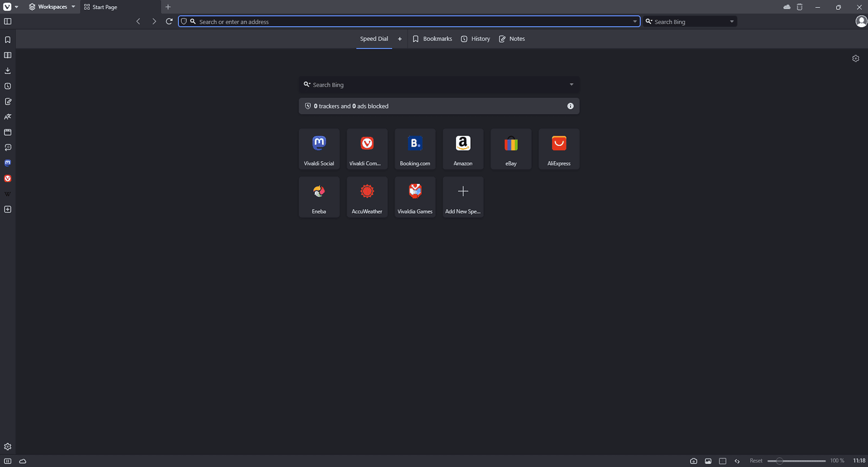
Task: Click the Reset zoom button
Action: (756, 461)
